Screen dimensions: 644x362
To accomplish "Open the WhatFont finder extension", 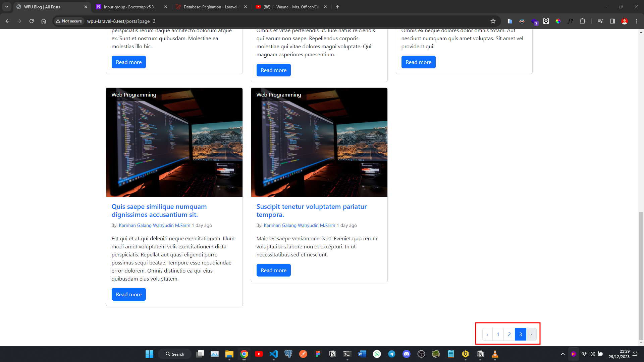I will coord(570,21).
